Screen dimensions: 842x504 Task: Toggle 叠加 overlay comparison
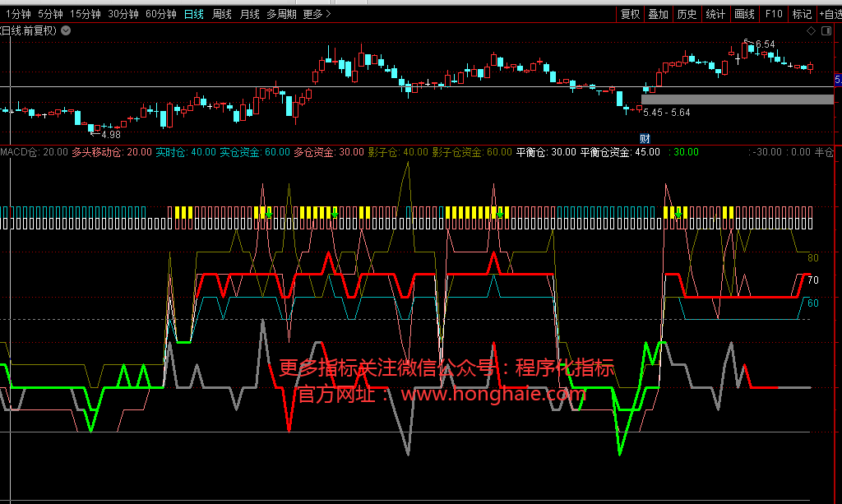click(x=658, y=14)
